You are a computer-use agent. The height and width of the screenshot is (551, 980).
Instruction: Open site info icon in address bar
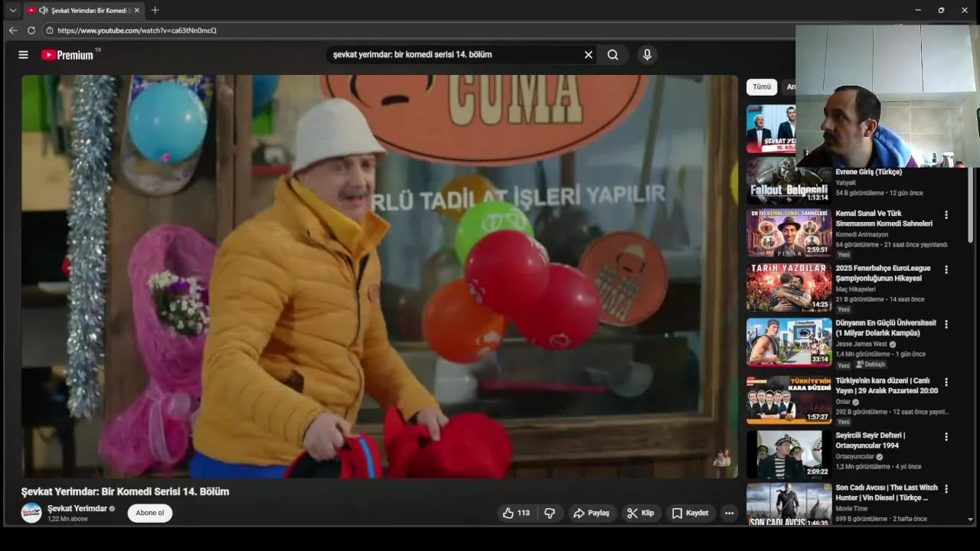point(49,31)
